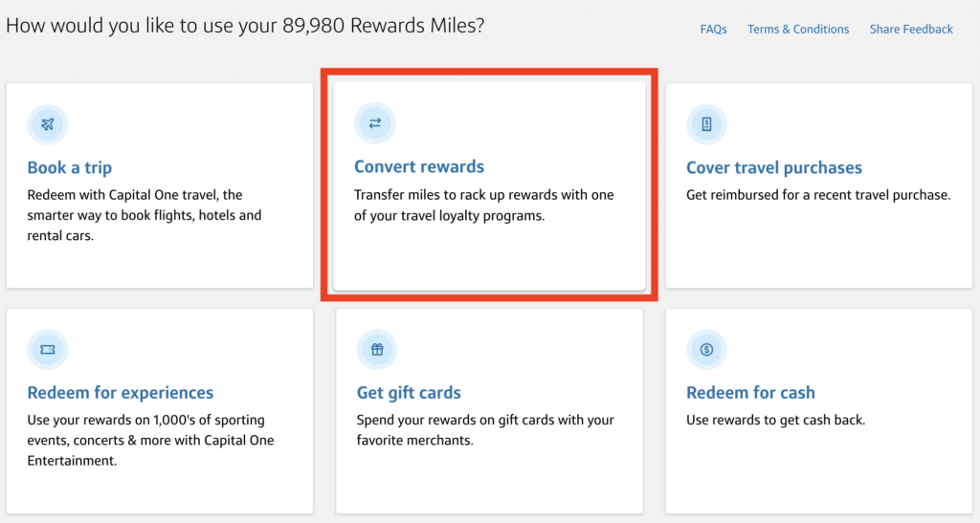Choose the Redeem for cash heading
Image resolution: width=980 pixels, height=523 pixels.
(750, 393)
